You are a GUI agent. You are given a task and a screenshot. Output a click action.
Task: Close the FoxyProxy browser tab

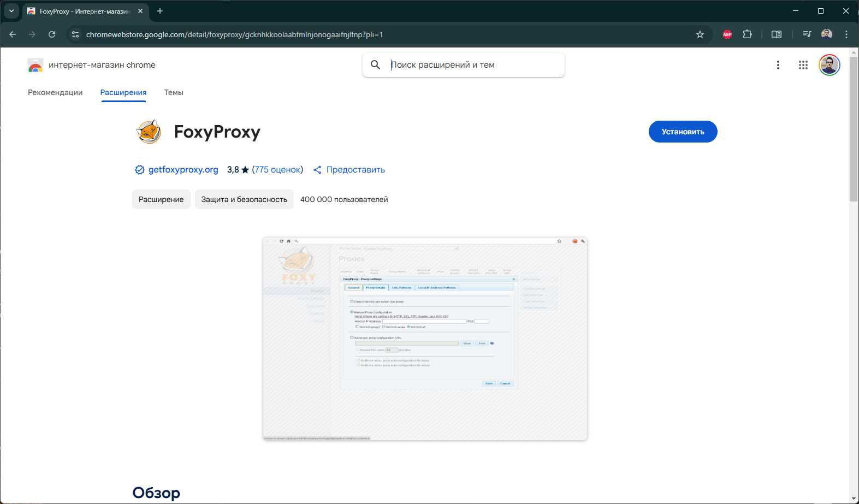(x=140, y=11)
